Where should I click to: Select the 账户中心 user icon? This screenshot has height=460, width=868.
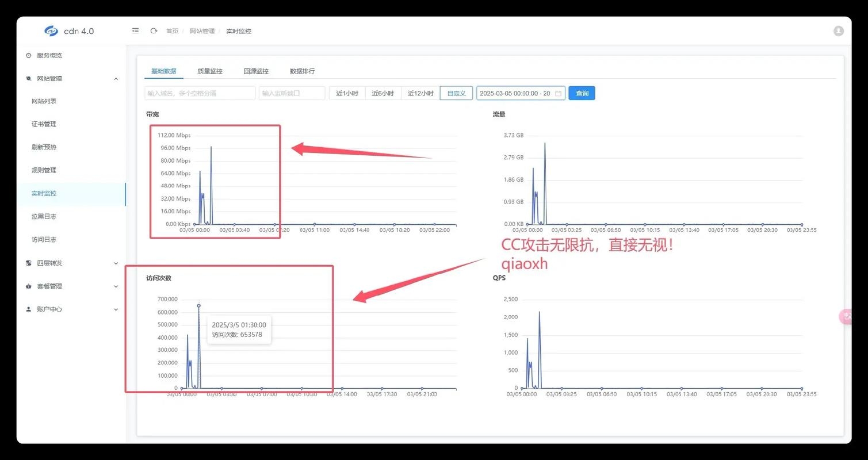28,309
